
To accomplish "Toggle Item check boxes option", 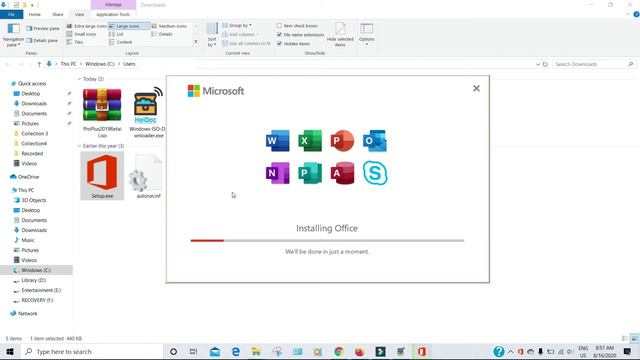I will pyautogui.click(x=297, y=26).
